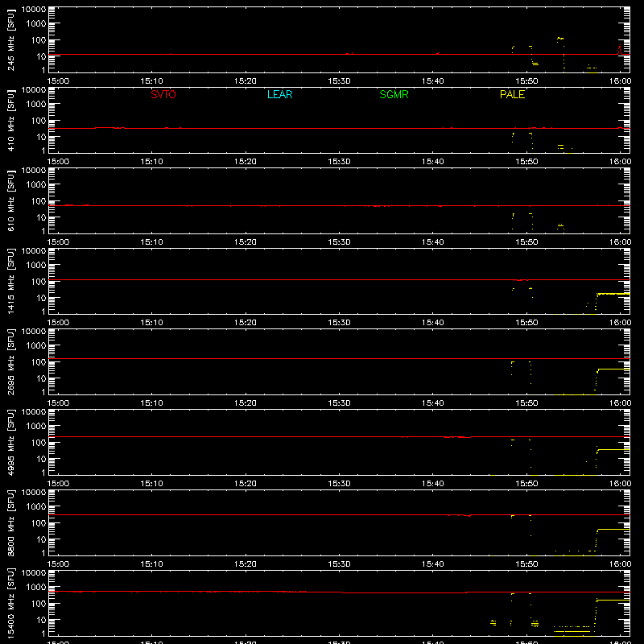Screen dimensions: 644x644
Task: Click the '100' y-tick of 15400 MHz panel
Action: tap(38, 603)
